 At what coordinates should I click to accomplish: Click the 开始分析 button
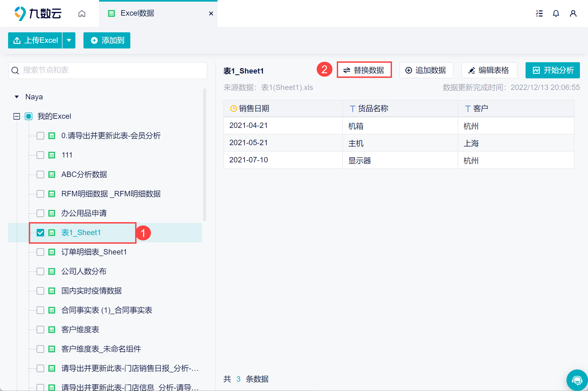pos(552,70)
